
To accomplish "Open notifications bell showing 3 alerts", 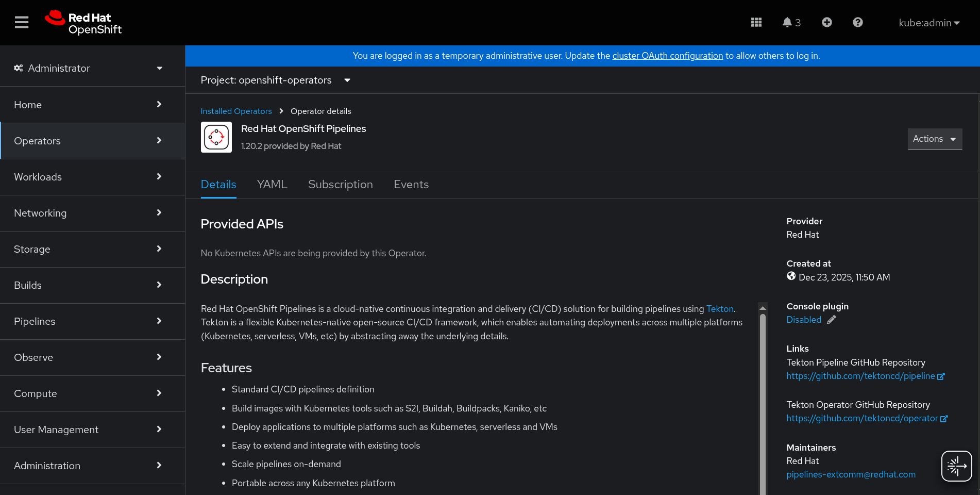I will point(791,22).
